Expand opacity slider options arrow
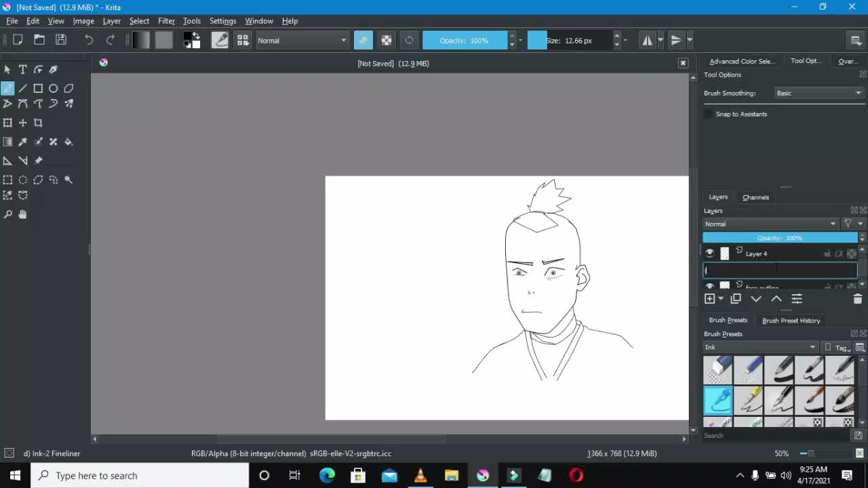The height and width of the screenshot is (488, 868). point(520,41)
